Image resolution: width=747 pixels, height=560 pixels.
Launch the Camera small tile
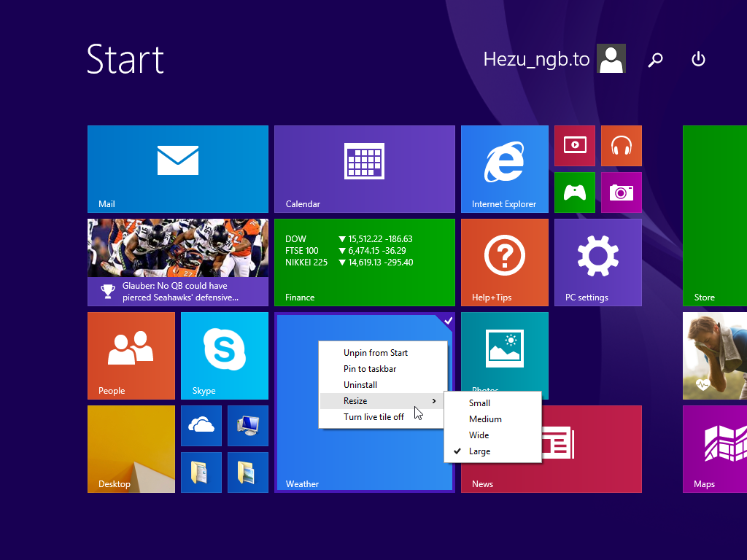coord(621,192)
